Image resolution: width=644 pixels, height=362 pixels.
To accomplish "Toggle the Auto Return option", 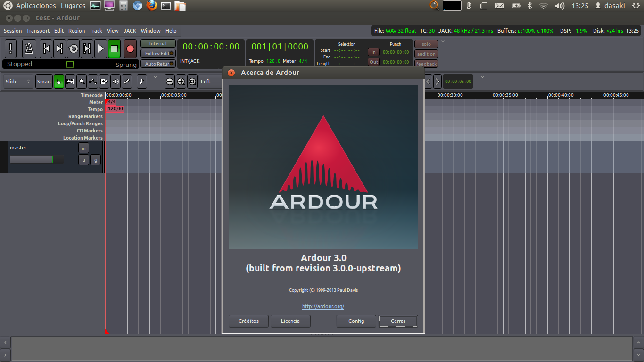I will coord(158,64).
